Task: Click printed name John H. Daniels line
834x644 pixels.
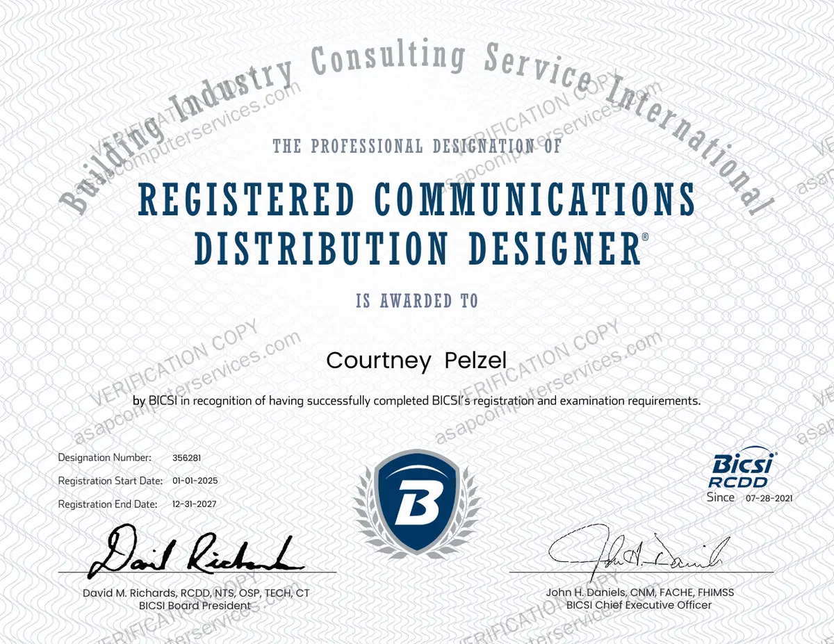Action: click(x=639, y=593)
